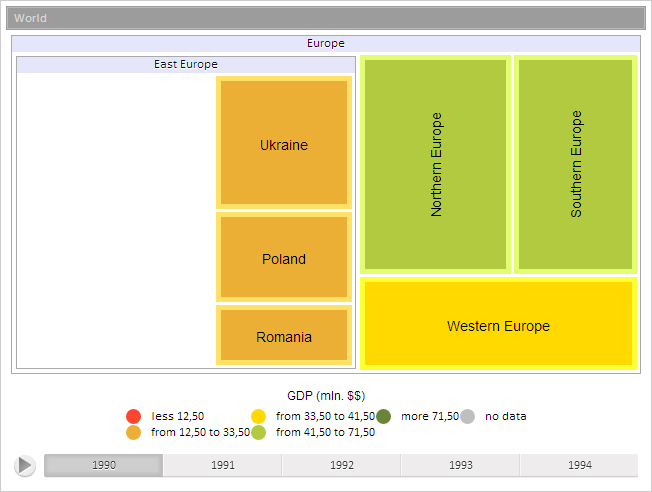Select the Western Europe block
652x492 pixels.
point(498,325)
